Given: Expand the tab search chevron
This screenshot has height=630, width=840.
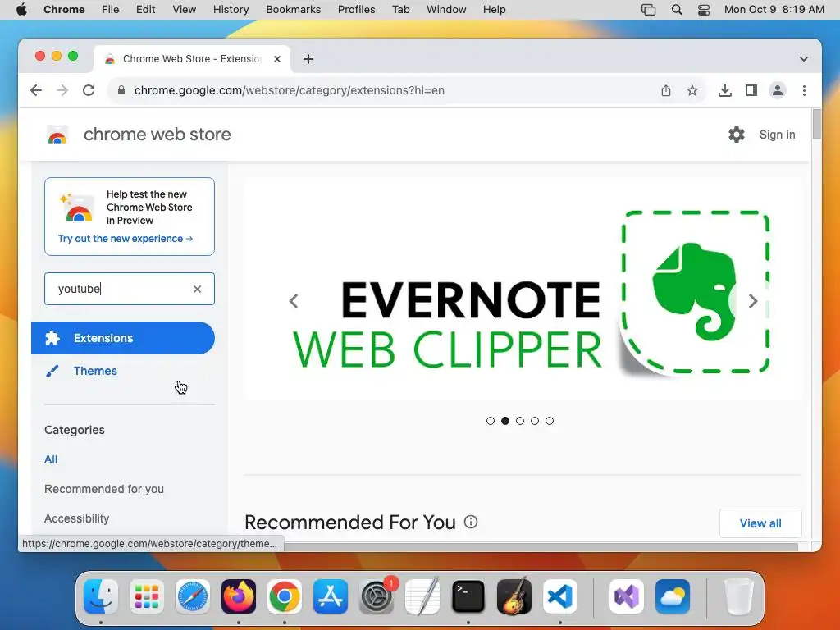Looking at the screenshot, I should [x=804, y=59].
